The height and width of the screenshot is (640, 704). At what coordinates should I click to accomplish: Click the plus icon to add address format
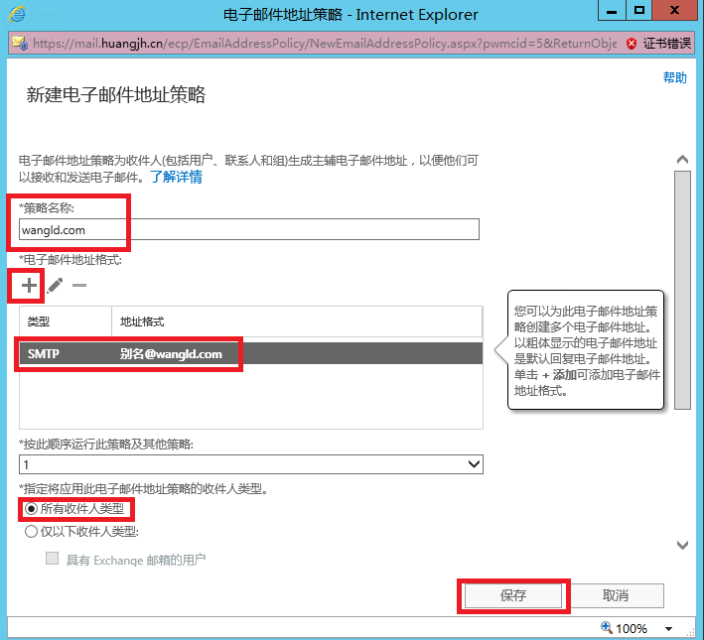pyautogui.click(x=29, y=285)
